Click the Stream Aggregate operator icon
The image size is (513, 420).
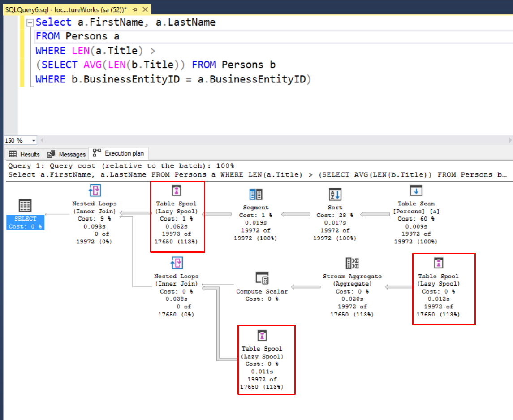352,263
